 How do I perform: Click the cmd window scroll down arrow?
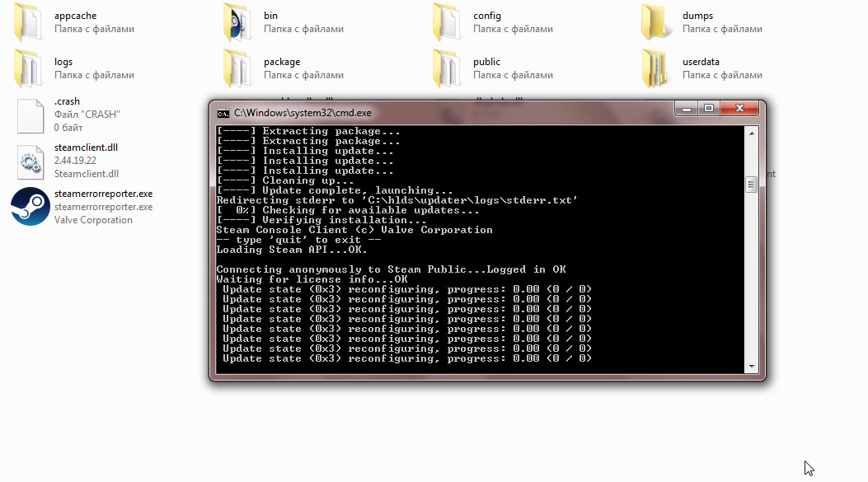click(x=752, y=367)
